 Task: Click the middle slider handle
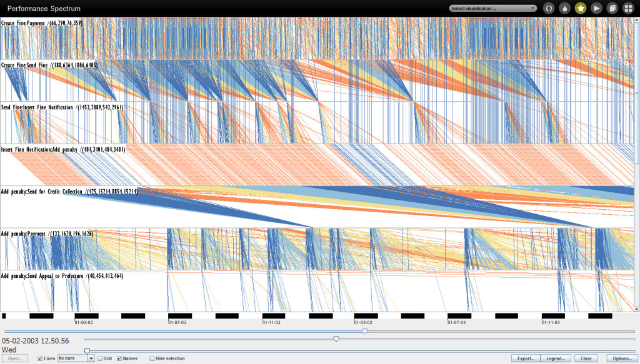click(336, 339)
